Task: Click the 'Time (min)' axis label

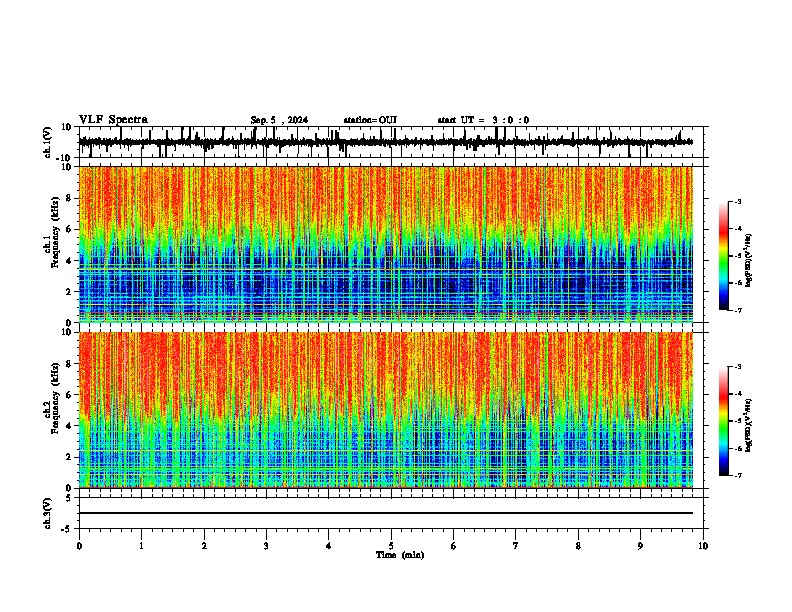Action: [400, 555]
